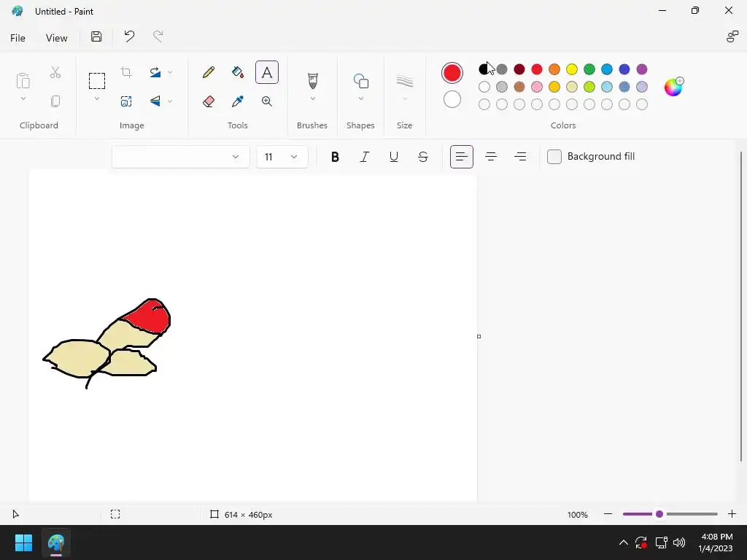Open the File menu
Image resolution: width=747 pixels, height=560 pixels.
(18, 38)
